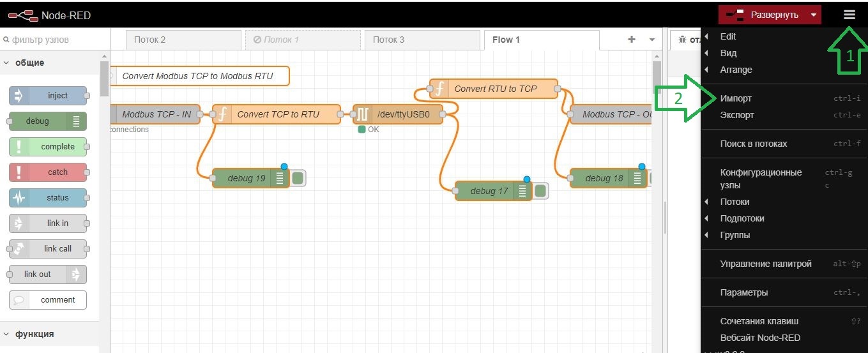868x353 pixels.
Task: Open the deploy options dropdown arrow
Action: pyautogui.click(x=813, y=15)
